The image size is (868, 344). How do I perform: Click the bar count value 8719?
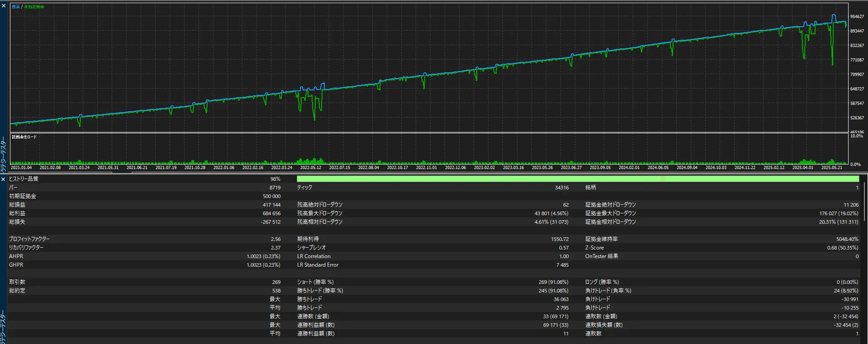tap(275, 188)
